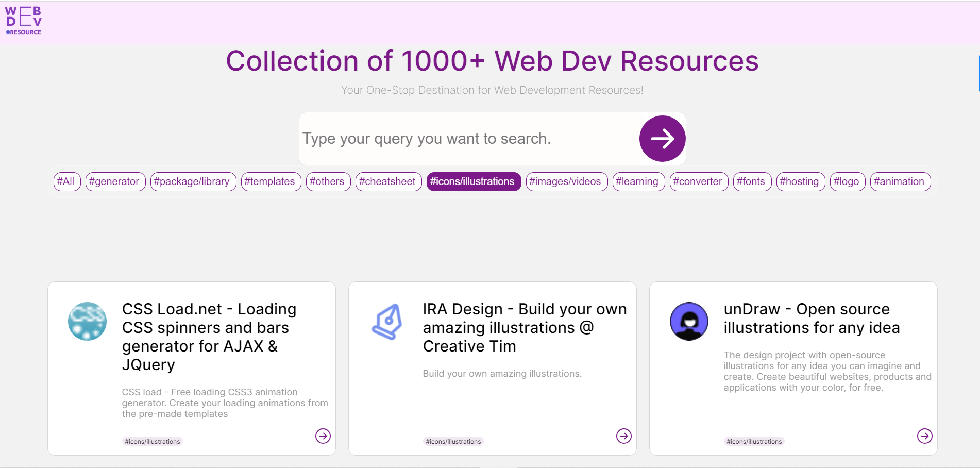
Task: Open CSS Load.net card arrow icon
Action: (323, 436)
